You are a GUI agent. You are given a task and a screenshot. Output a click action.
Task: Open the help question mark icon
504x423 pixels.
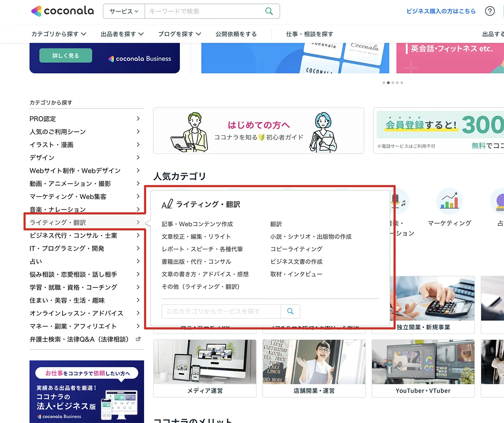click(490, 11)
